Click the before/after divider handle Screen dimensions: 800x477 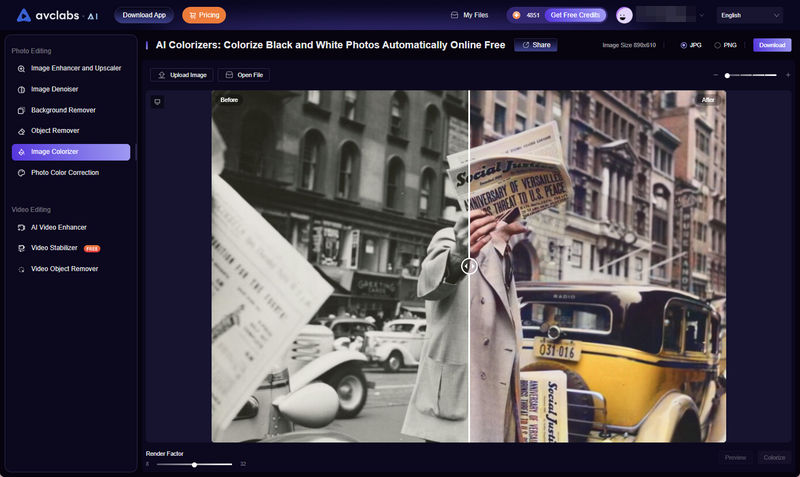pyautogui.click(x=469, y=266)
